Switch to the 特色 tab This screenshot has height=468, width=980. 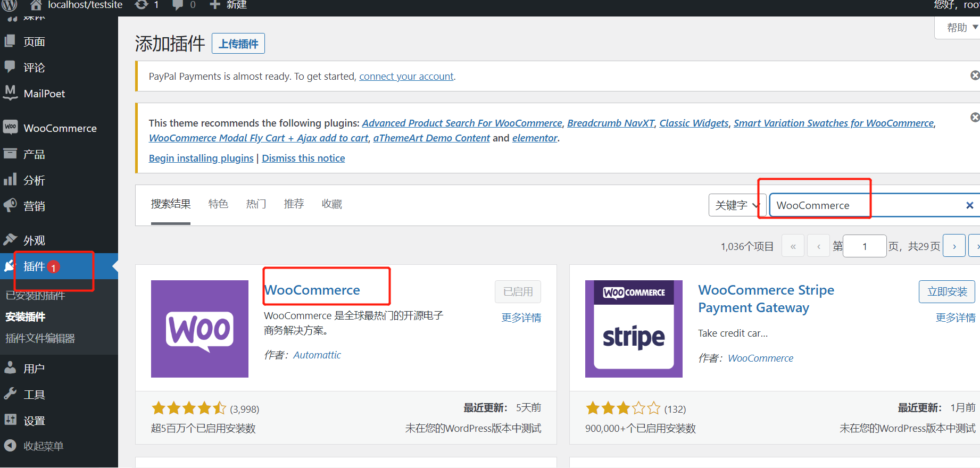218,204
